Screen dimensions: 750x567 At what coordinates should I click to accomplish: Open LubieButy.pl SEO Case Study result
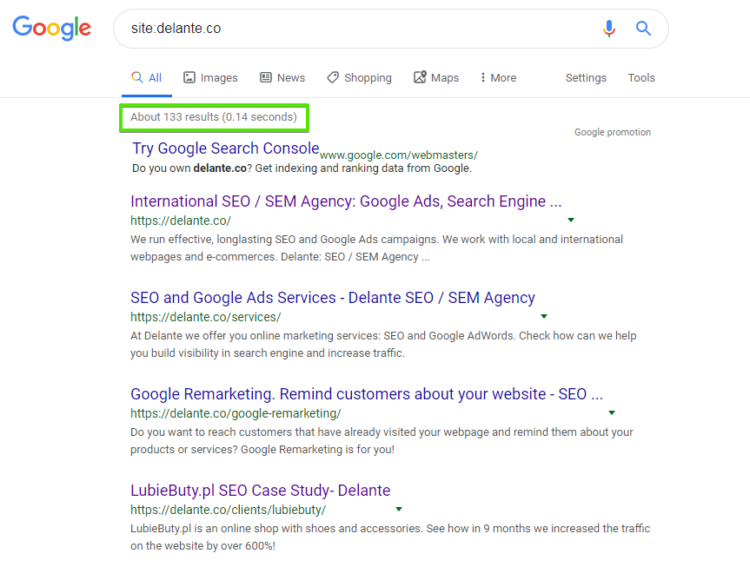[x=260, y=490]
